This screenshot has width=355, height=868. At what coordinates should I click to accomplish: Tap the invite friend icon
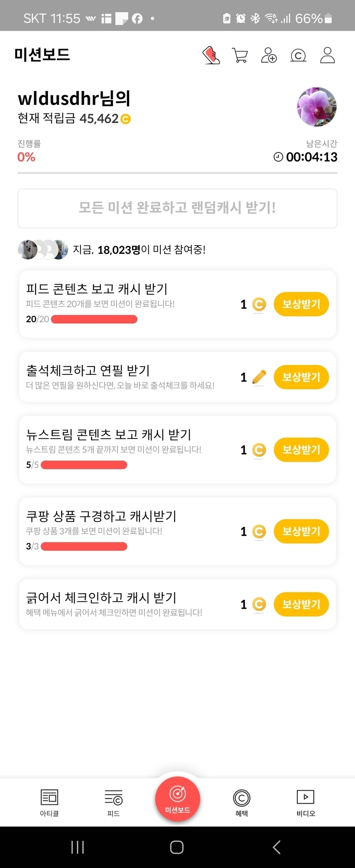(x=269, y=55)
